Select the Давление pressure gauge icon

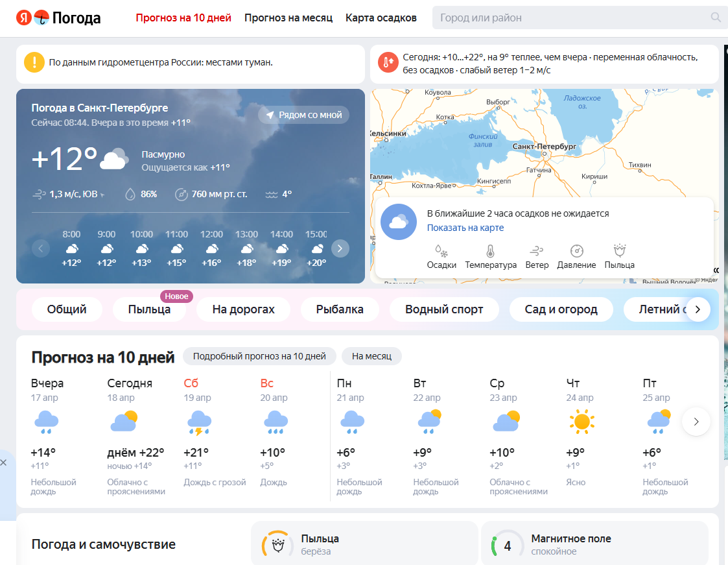pyautogui.click(x=576, y=251)
